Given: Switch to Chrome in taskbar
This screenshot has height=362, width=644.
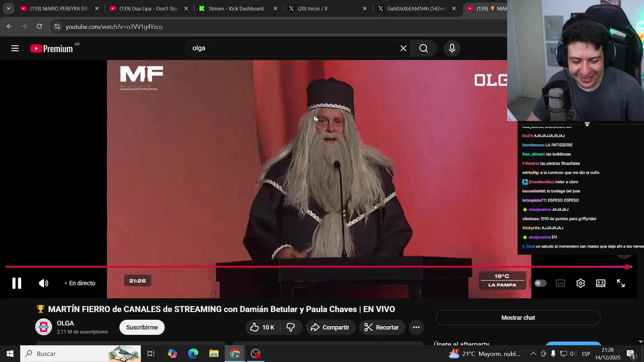Looking at the screenshot, I should point(235,353).
